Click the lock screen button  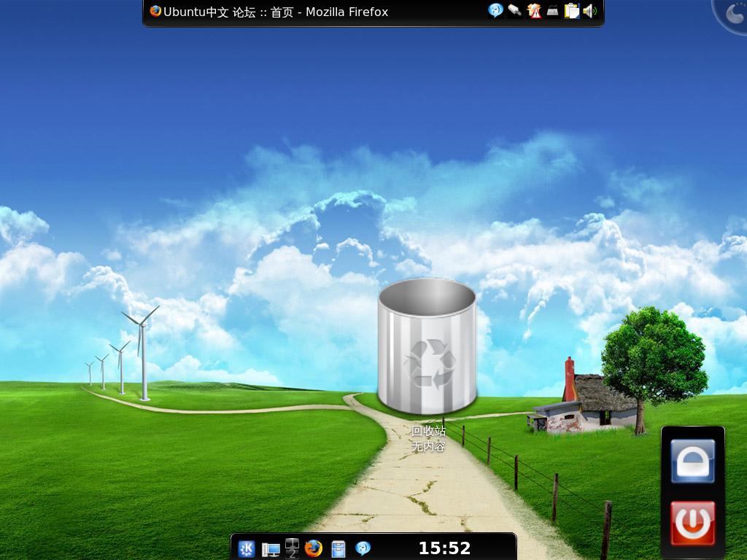[x=693, y=461]
